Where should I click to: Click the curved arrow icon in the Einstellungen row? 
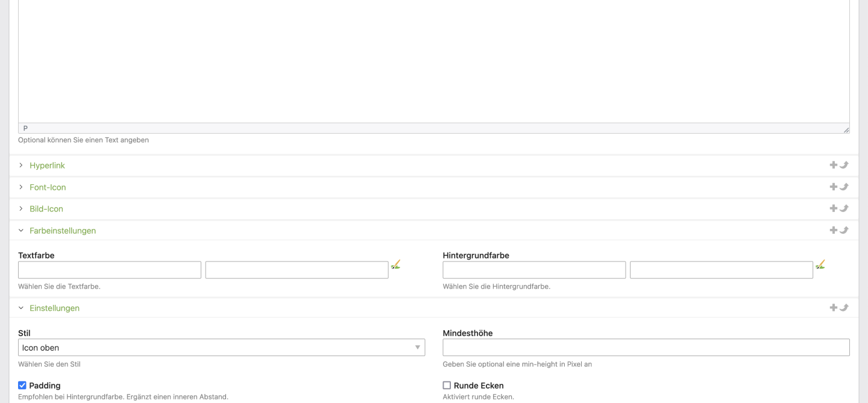(844, 308)
